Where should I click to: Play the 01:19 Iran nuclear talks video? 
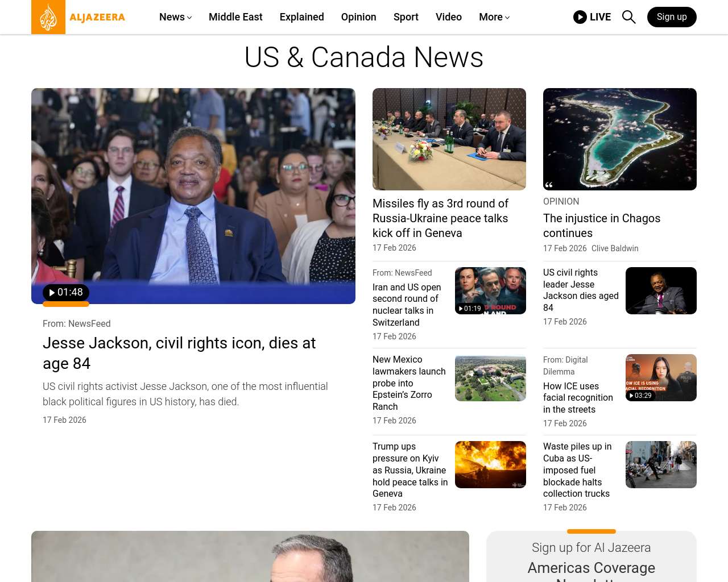click(470, 309)
